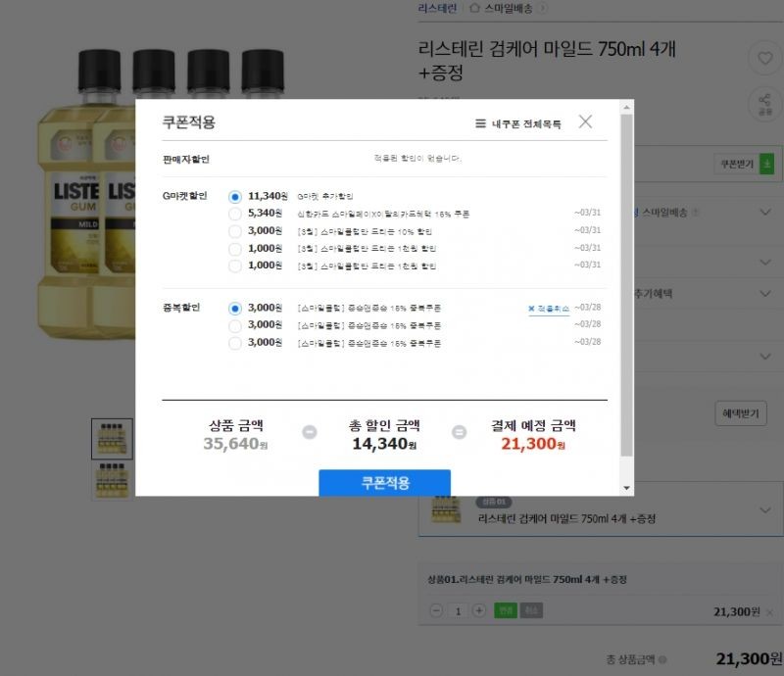Select the first 1,000원 1천원 할인 coupon
The width and height of the screenshot is (784, 676).
[x=235, y=249]
